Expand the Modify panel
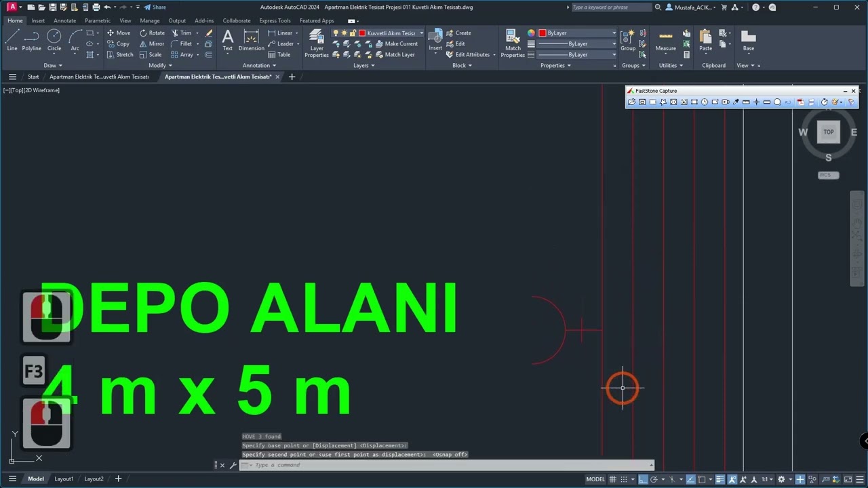 click(x=160, y=66)
